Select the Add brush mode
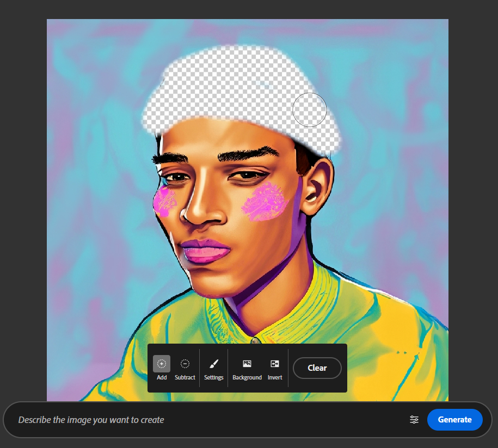The width and height of the screenshot is (498, 448). [161, 368]
